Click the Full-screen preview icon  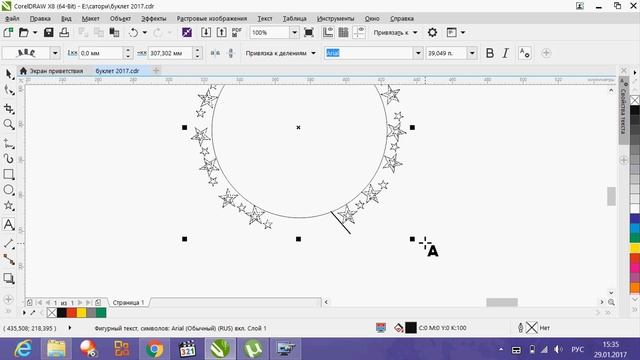pyautogui.click(x=309, y=32)
